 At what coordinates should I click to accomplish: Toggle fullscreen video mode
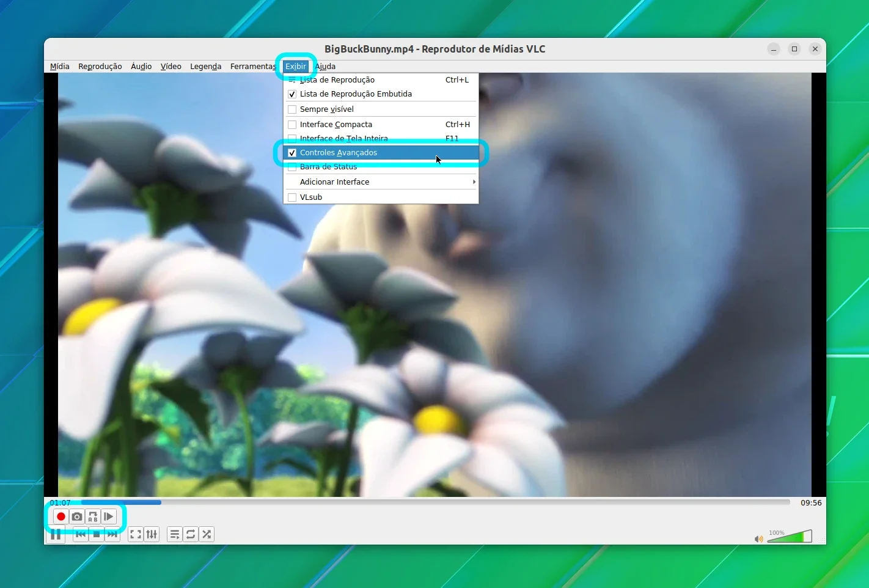tap(136, 534)
